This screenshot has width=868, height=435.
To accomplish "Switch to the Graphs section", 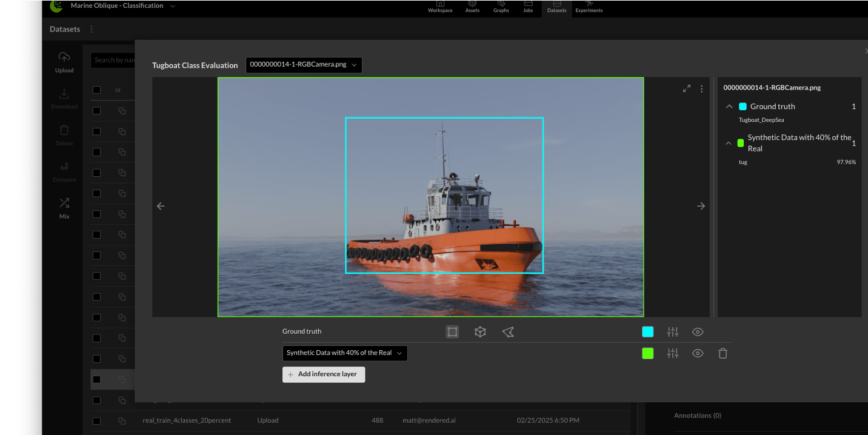I will click(x=501, y=7).
